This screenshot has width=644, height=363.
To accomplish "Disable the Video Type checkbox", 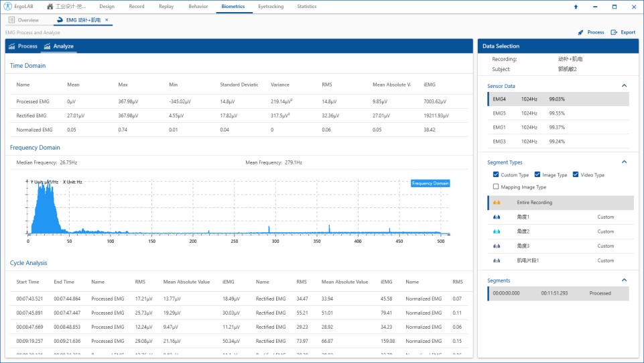I will [575, 175].
